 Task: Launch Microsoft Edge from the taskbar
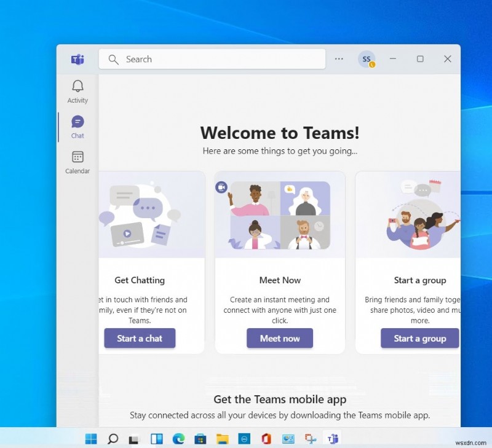tap(178, 439)
